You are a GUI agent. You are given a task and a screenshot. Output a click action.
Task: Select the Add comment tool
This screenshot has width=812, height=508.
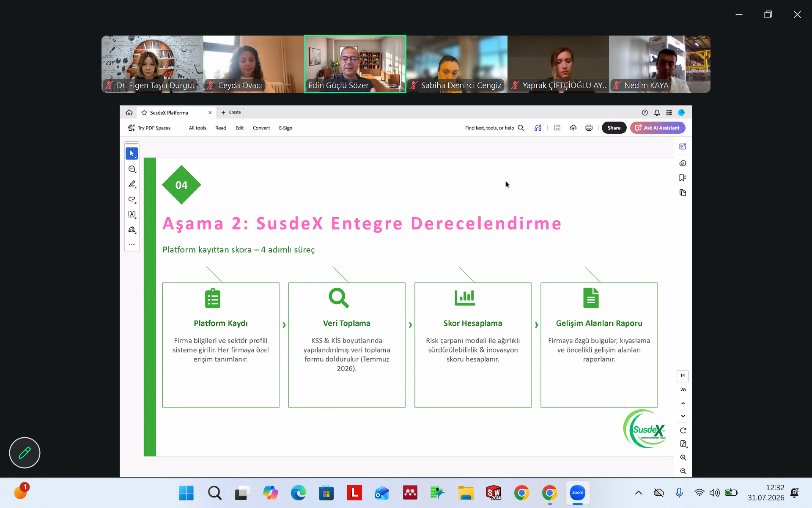(x=132, y=169)
